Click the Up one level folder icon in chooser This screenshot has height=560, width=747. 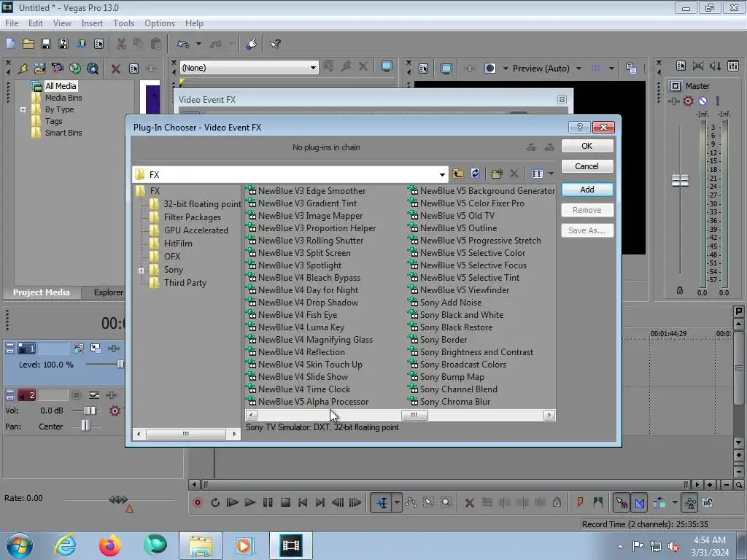(x=458, y=174)
